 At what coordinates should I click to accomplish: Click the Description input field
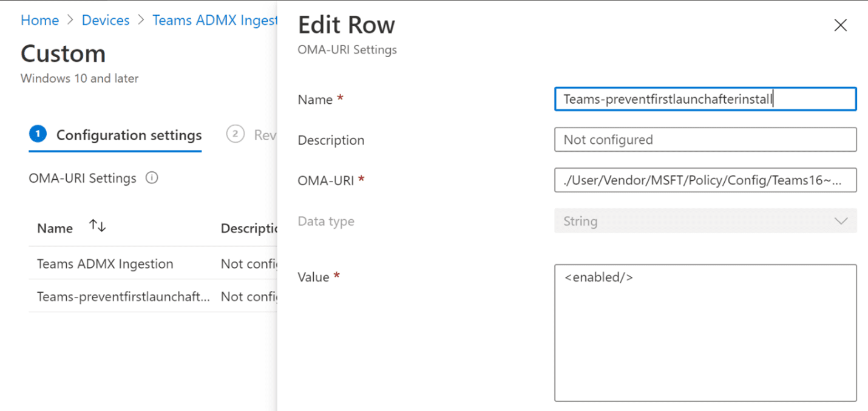tap(704, 140)
